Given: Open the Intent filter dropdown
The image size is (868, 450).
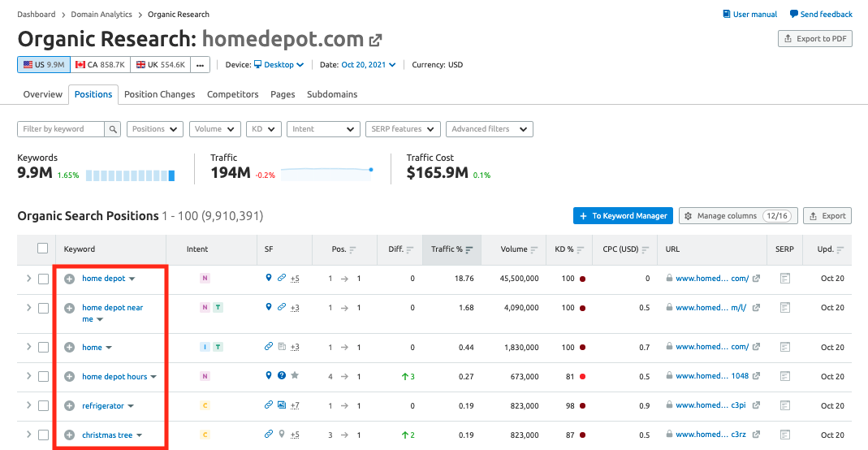Looking at the screenshot, I should 323,129.
